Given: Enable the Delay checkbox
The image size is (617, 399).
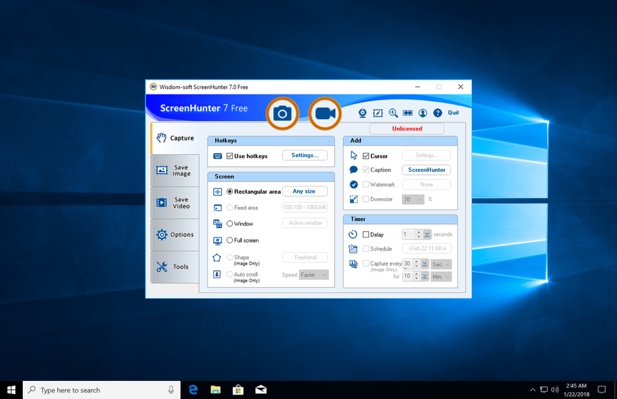Looking at the screenshot, I should coord(366,235).
